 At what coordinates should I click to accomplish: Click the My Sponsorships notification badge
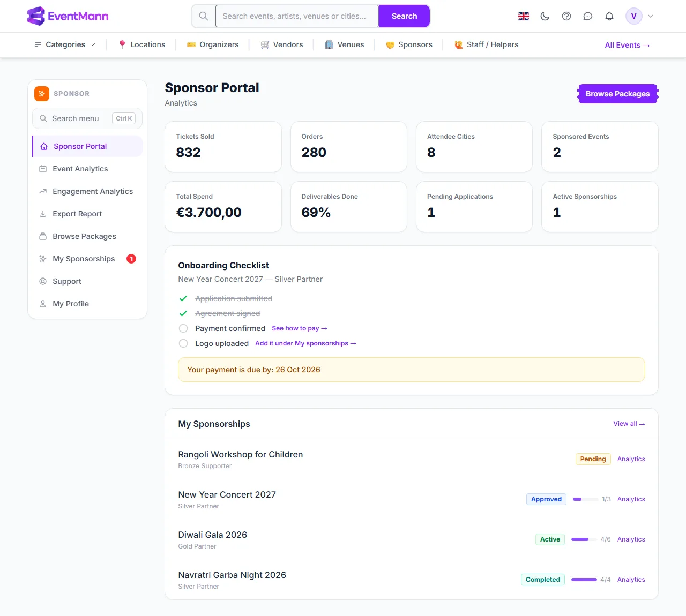[131, 259]
